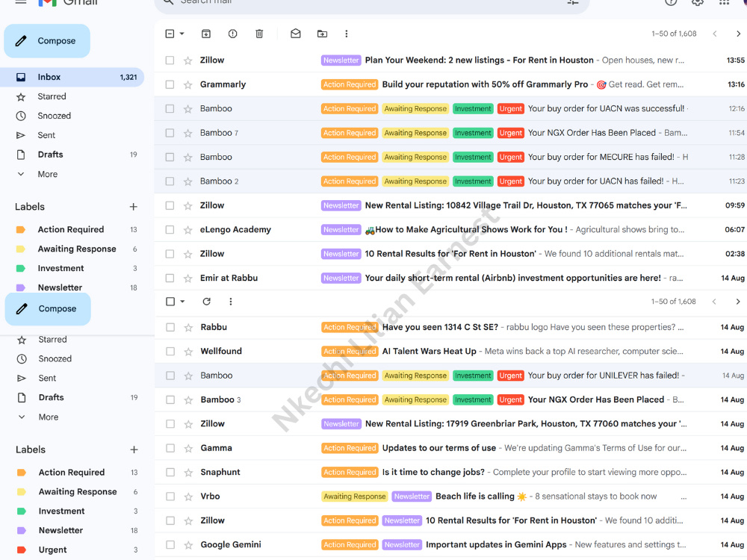Open the Inbox folder
The image size is (747, 560).
(72, 77)
